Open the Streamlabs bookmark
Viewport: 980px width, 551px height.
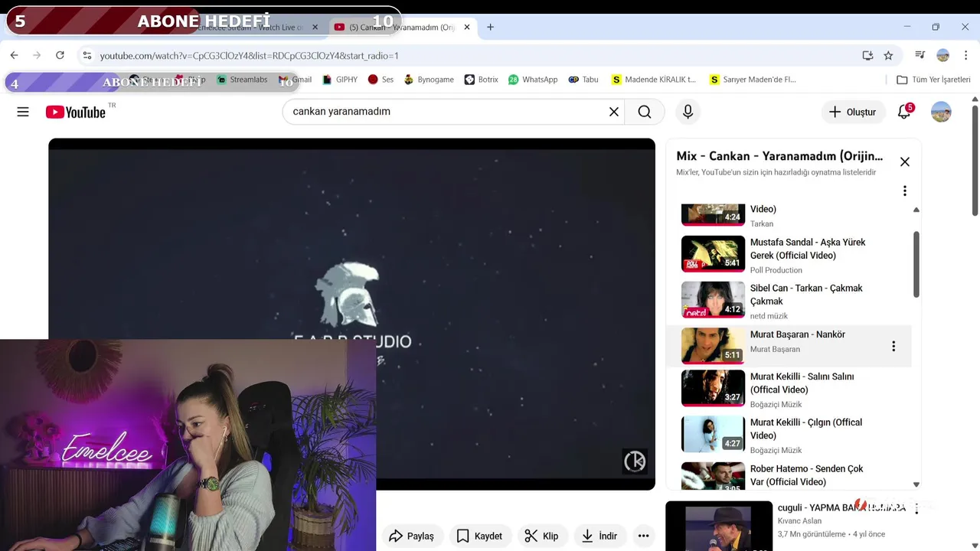(242, 80)
